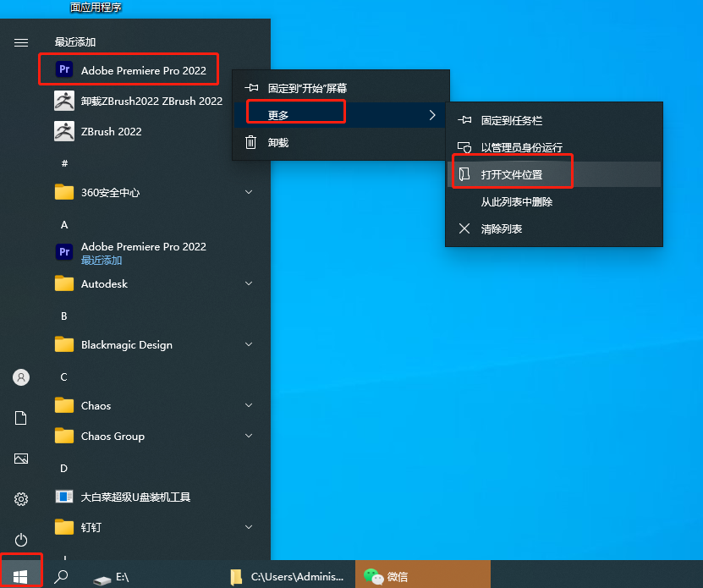This screenshot has height=588, width=703.
Task: Expand the Chaos Group folder chevron
Action: [x=249, y=436]
